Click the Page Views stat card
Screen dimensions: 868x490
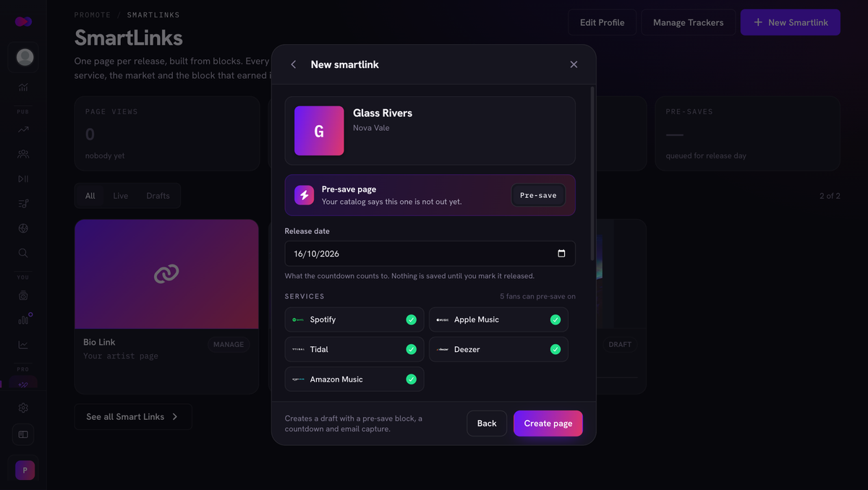point(167,134)
